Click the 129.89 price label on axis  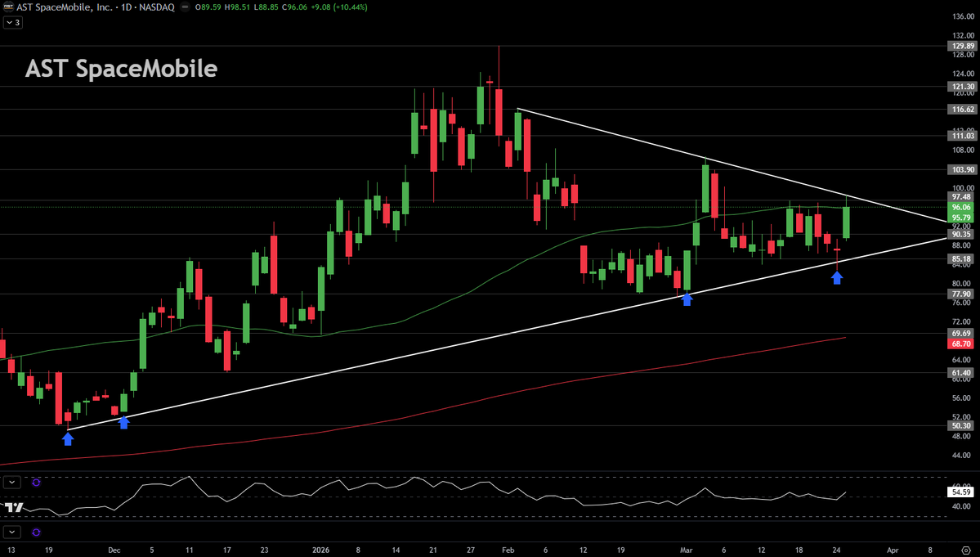pyautogui.click(x=962, y=46)
